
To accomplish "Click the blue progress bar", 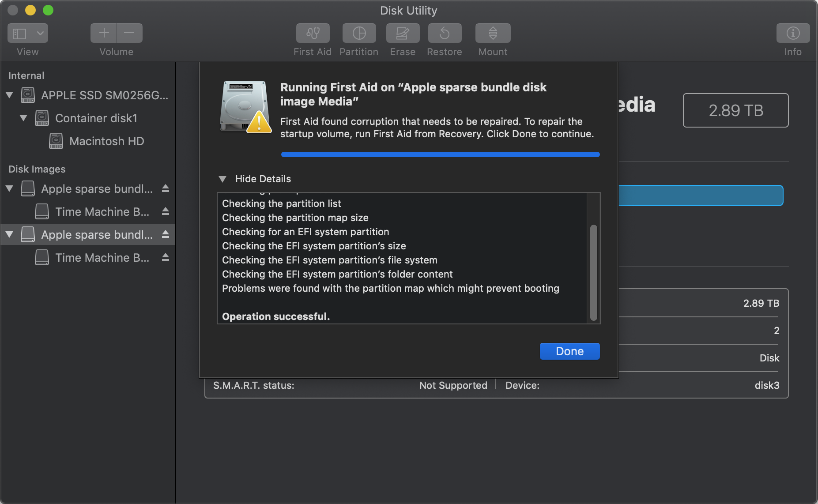I will point(440,154).
